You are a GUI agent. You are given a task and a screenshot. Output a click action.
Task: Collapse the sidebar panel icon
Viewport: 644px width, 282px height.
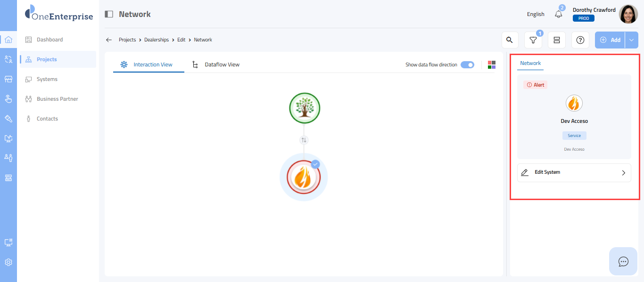[x=109, y=14]
